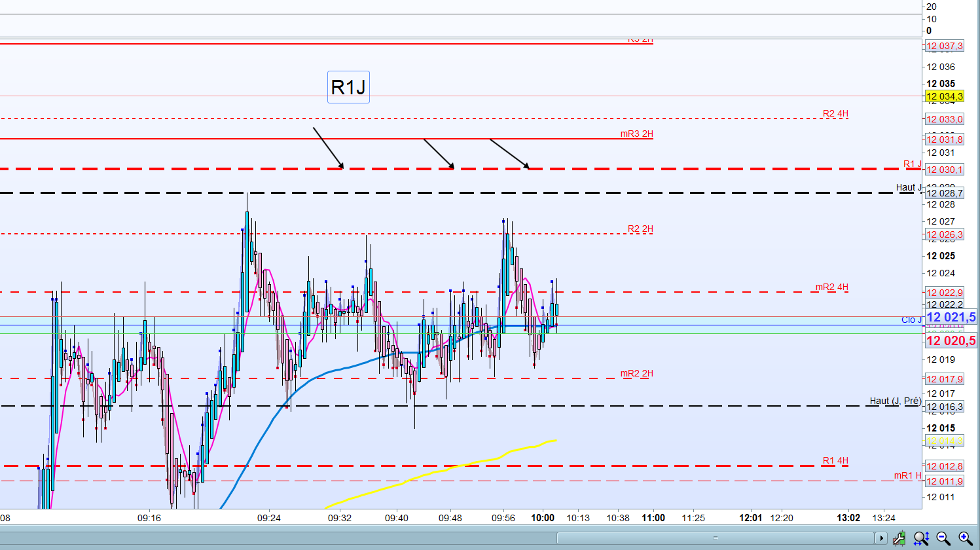The height and width of the screenshot is (550, 980).
Task: Click the 12 011,9 price tag
Action: [x=944, y=481]
